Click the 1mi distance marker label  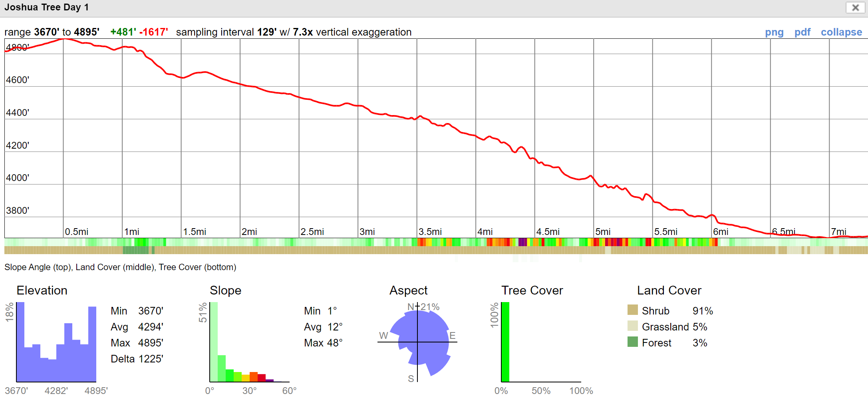coord(132,232)
